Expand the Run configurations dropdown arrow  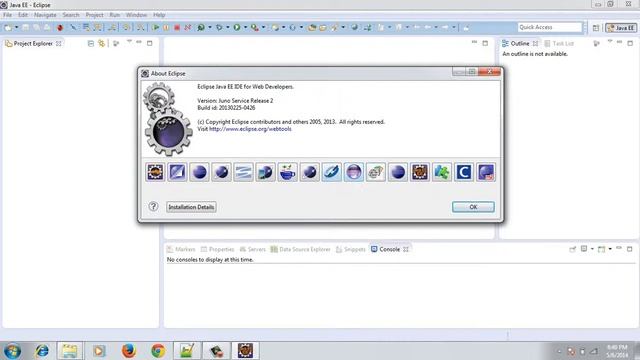[245, 27]
